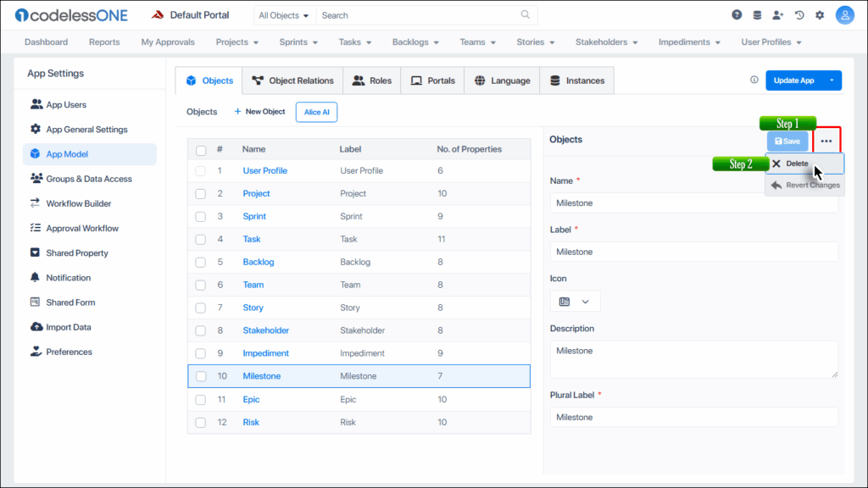Open the Stakeholder object link
The width and height of the screenshot is (868, 488).
(x=265, y=330)
